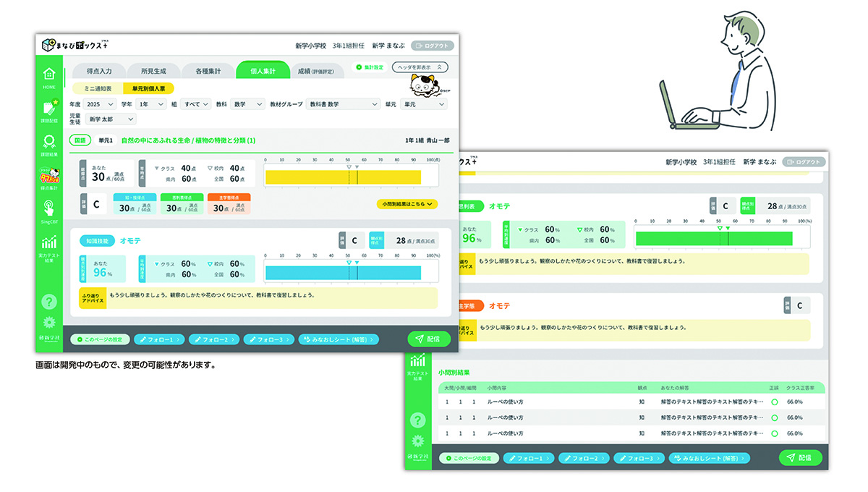Expand the 教材グループ dropdown
Image resolution: width=868 pixels, height=492 pixels.
click(343, 104)
